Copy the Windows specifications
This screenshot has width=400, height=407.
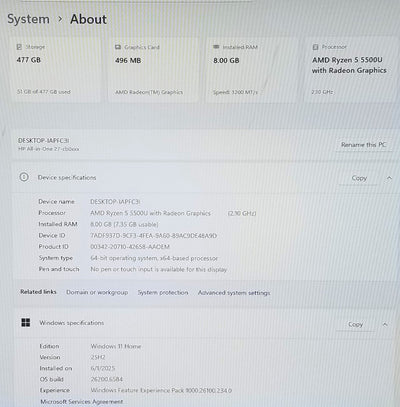pyautogui.click(x=355, y=324)
